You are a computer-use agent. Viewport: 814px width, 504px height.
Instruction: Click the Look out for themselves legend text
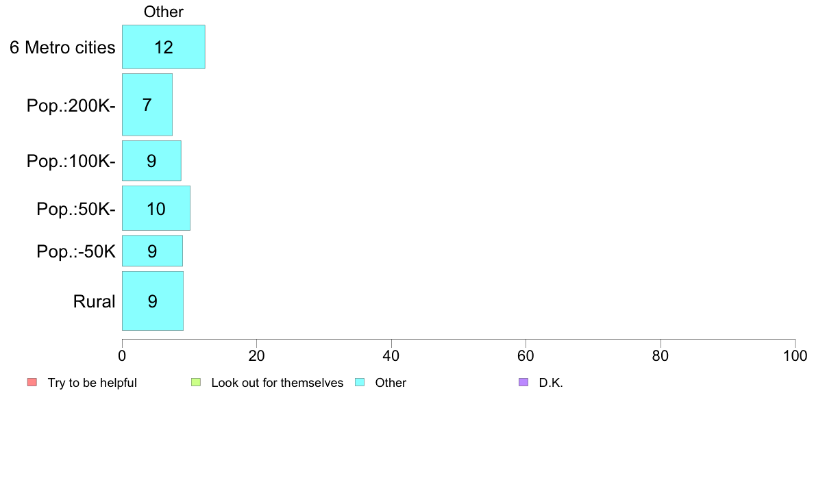click(x=277, y=383)
